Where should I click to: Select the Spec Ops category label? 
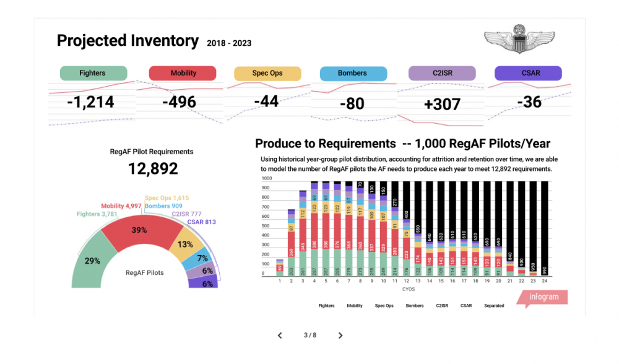(x=267, y=74)
